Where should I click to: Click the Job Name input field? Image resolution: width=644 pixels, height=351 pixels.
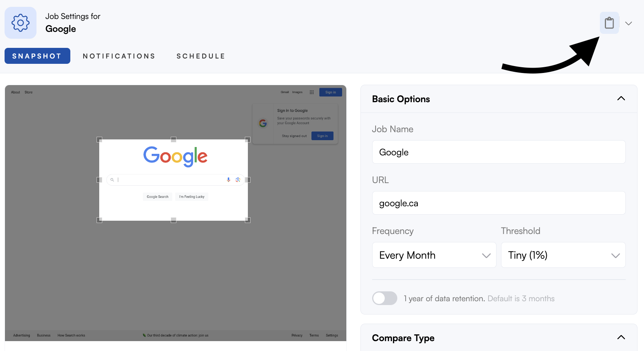pyautogui.click(x=499, y=152)
